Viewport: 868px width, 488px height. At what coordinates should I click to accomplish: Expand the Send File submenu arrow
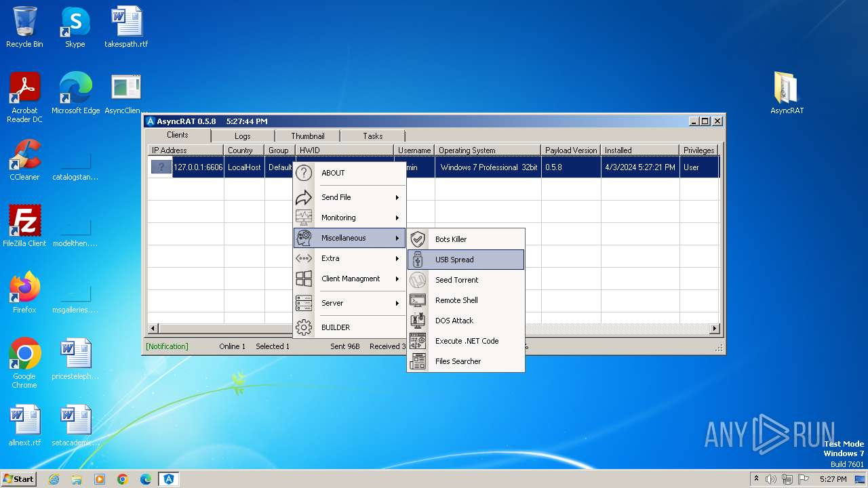click(397, 197)
